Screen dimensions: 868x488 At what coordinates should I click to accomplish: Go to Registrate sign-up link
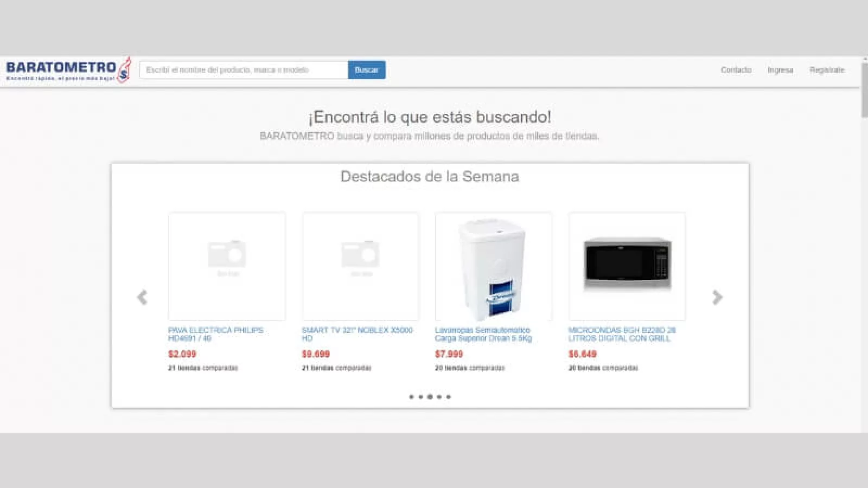pos(827,70)
